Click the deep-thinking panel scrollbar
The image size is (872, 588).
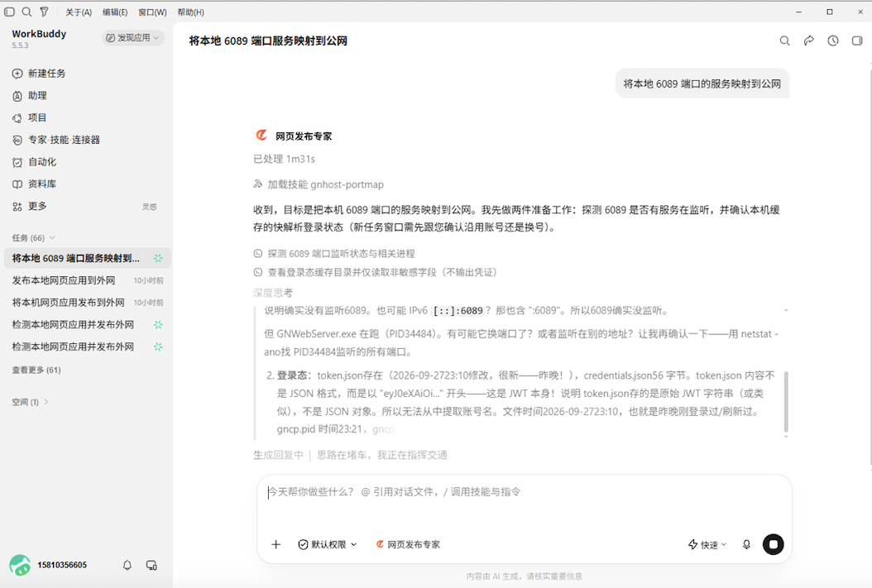coord(786,402)
